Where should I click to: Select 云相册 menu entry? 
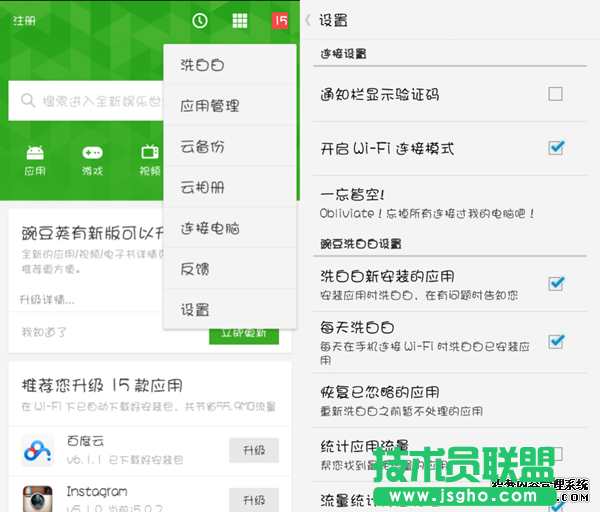click(x=230, y=187)
